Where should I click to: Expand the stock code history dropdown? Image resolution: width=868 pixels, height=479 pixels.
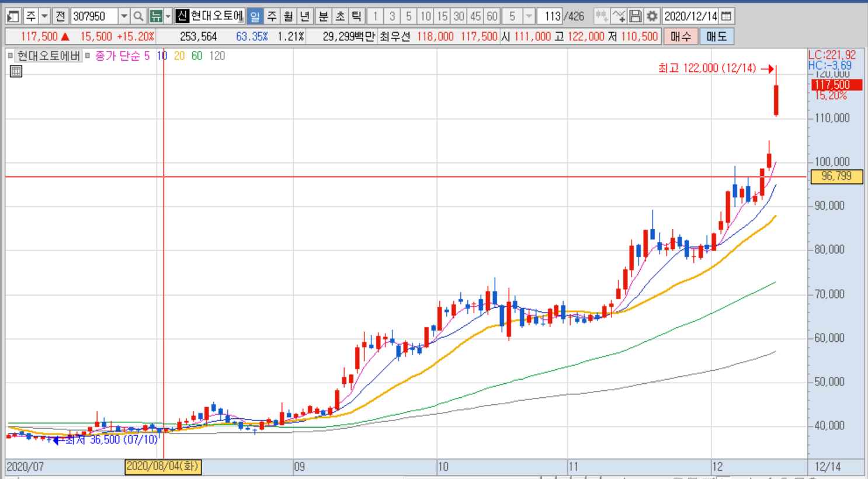[x=124, y=16]
